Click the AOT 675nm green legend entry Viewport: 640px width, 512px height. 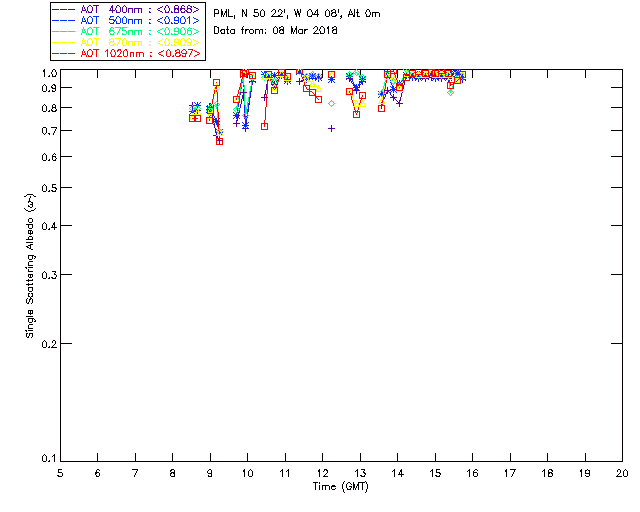[127, 31]
